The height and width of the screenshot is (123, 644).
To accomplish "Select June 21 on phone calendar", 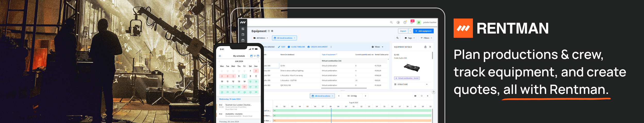I will tap(244, 87).
